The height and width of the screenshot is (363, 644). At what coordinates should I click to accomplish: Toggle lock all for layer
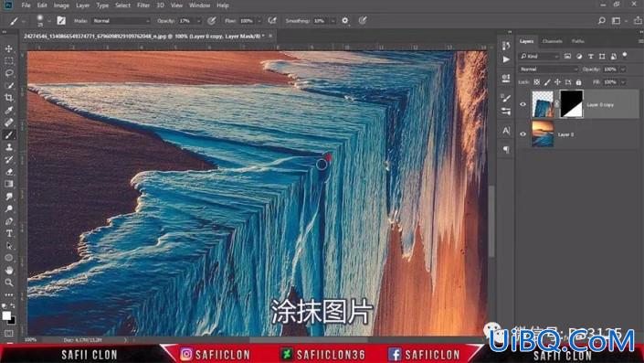pos(579,82)
